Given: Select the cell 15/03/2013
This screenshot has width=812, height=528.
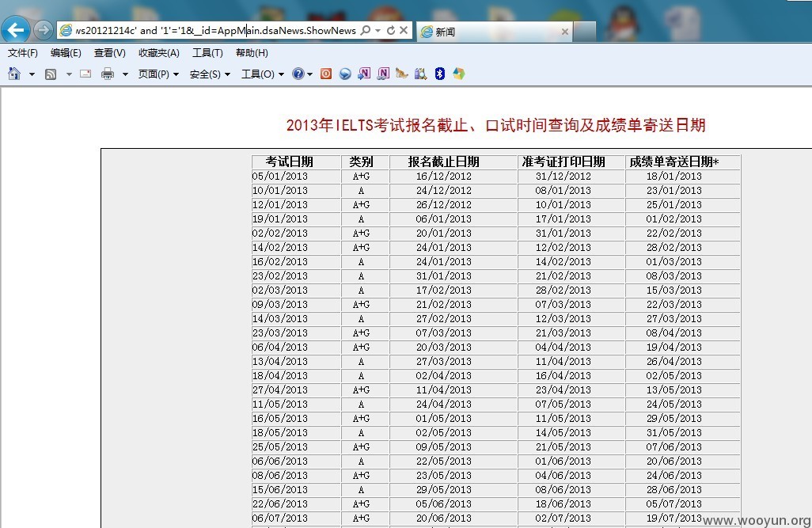Looking at the screenshot, I should coord(674,291).
